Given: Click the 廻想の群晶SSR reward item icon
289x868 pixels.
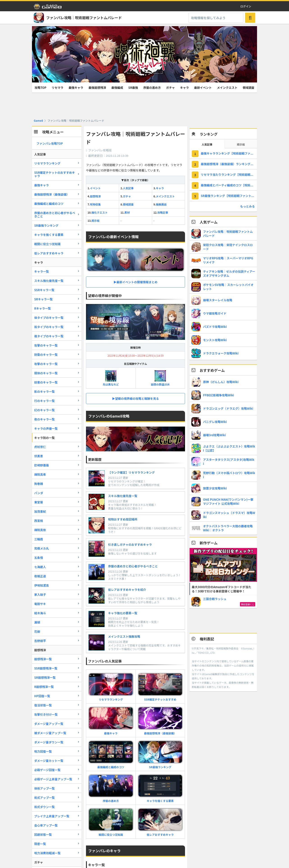Looking at the screenshot, I should pos(160,376).
